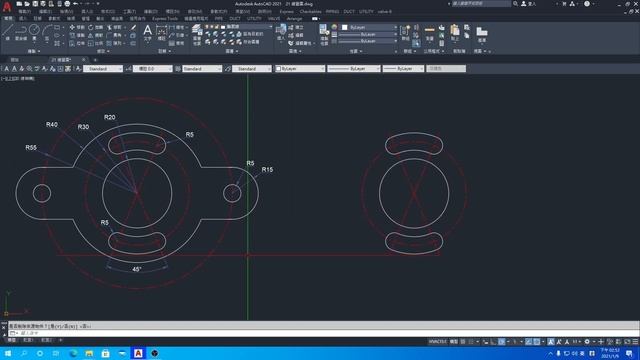640x360 pixels.
Task: Toggle object snap tracking in status bar
Action: click(x=529, y=342)
